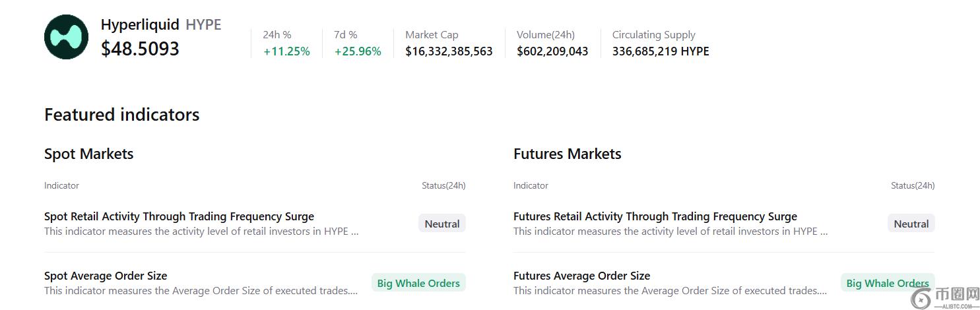The image size is (980, 310).
Task: Open Futures Retail Activity indicator
Action: click(655, 216)
